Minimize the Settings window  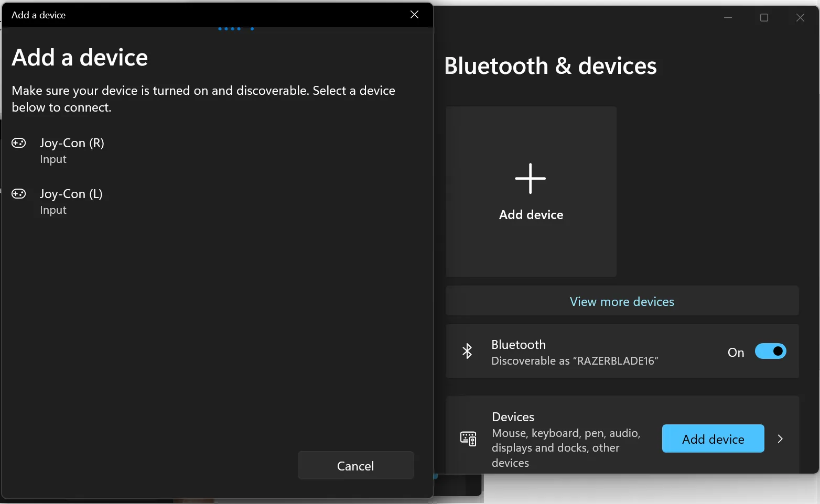[728, 18]
